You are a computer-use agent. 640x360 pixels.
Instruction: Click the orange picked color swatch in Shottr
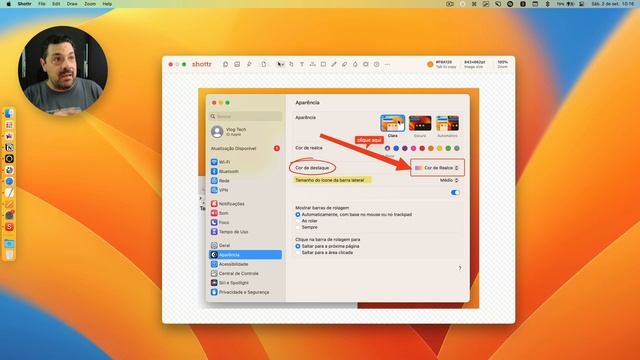tap(430, 64)
